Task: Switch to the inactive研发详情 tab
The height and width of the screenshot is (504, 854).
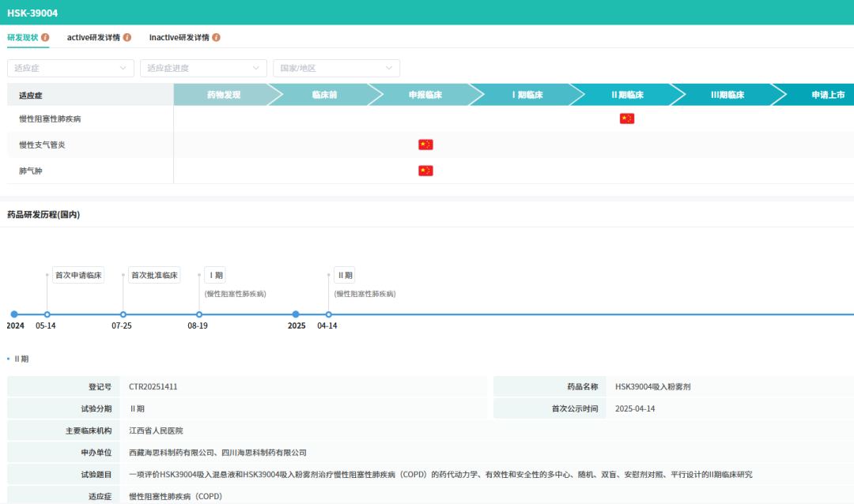Action: 179,37
